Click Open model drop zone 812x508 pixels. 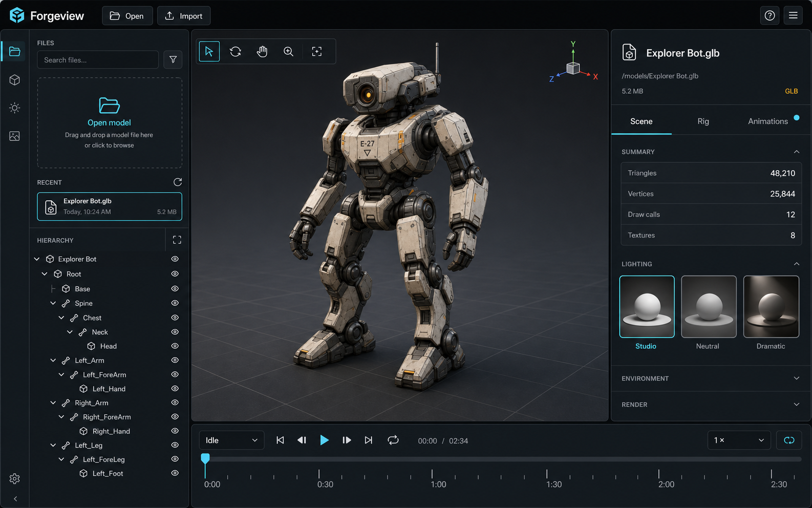point(110,123)
